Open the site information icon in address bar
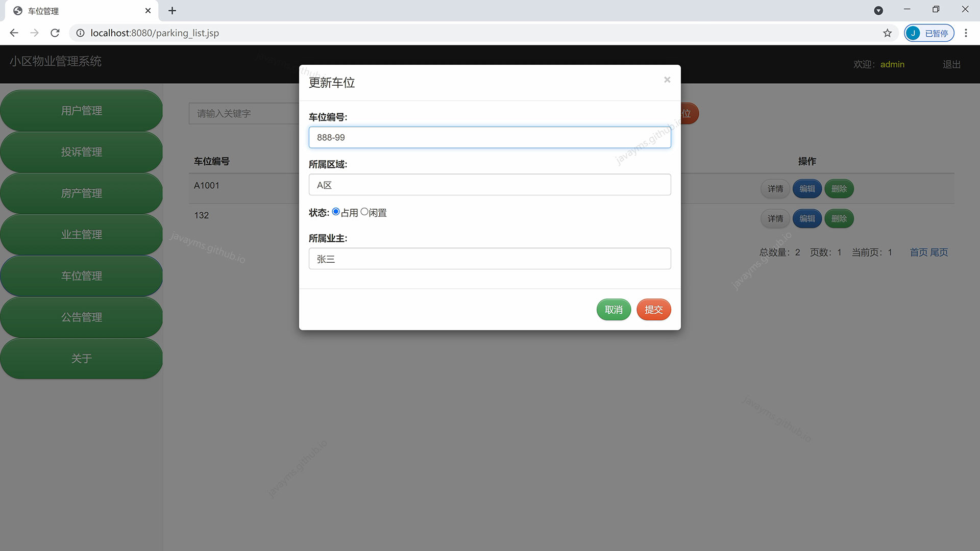This screenshot has height=551, width=980. point(80,33)
